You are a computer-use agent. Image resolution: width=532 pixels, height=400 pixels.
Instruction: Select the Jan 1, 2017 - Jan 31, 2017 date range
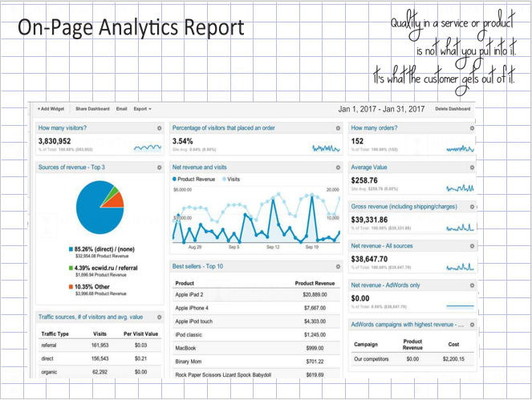point(381,109)
